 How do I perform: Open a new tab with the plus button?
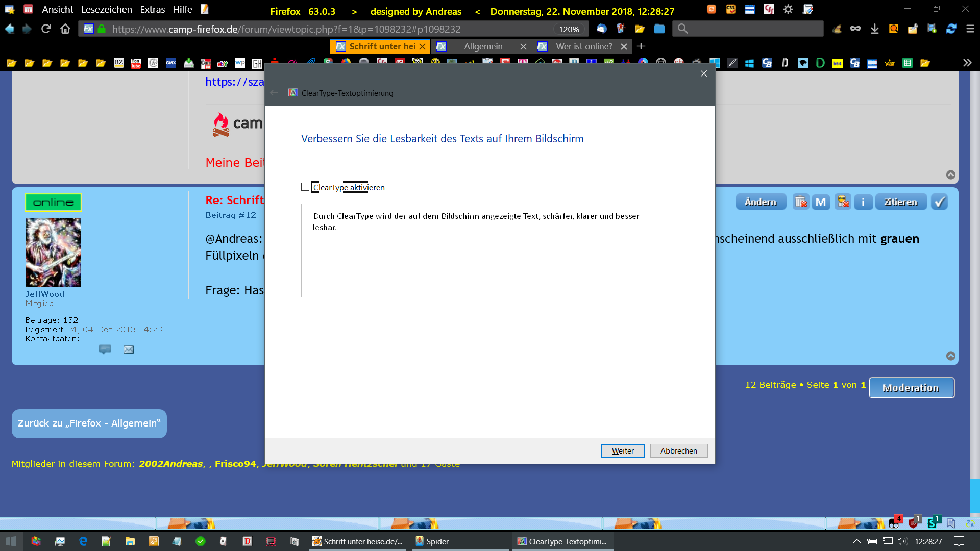click(641, 46)
